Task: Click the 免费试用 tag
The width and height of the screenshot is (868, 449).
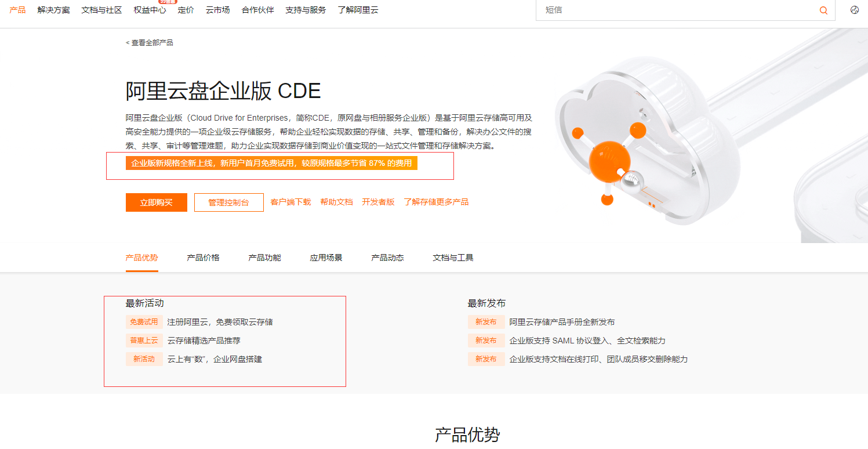Action: coord(144,322)
